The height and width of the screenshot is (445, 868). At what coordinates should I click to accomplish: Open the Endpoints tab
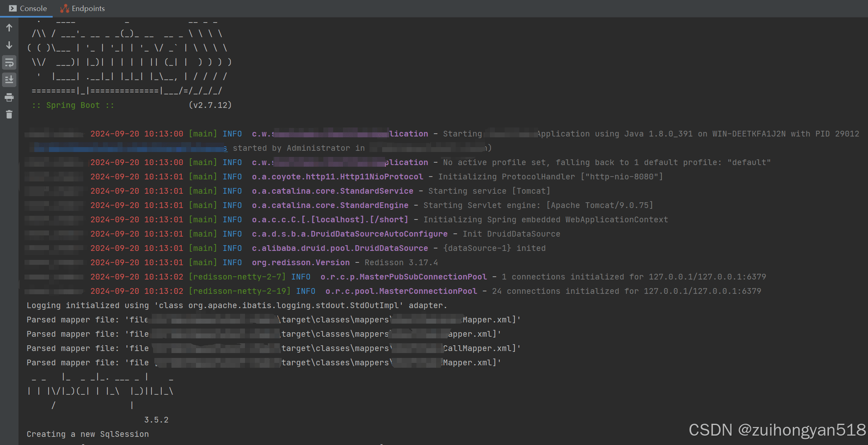click(x=88, y=8)
